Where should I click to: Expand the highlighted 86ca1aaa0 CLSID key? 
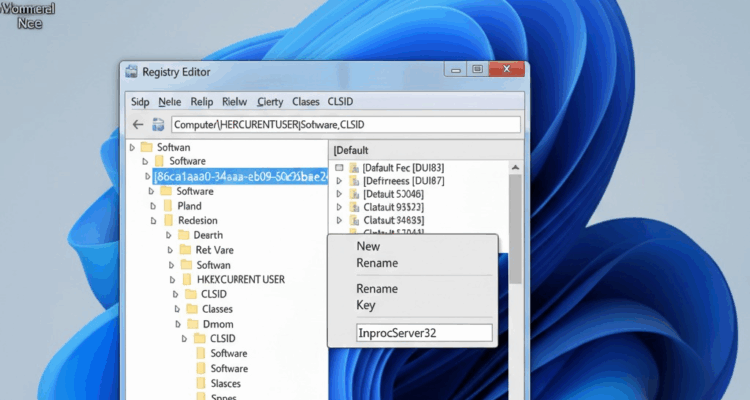[x=148, y=177]
